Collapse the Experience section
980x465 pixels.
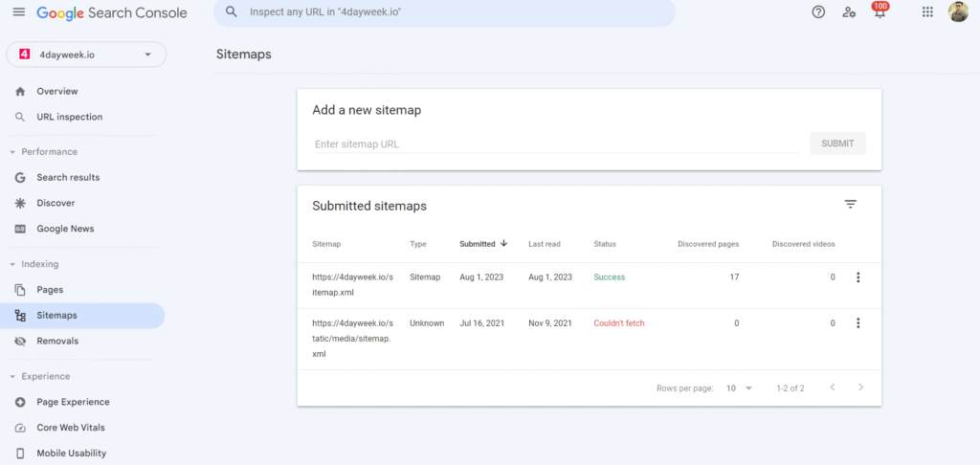[12, 377]
